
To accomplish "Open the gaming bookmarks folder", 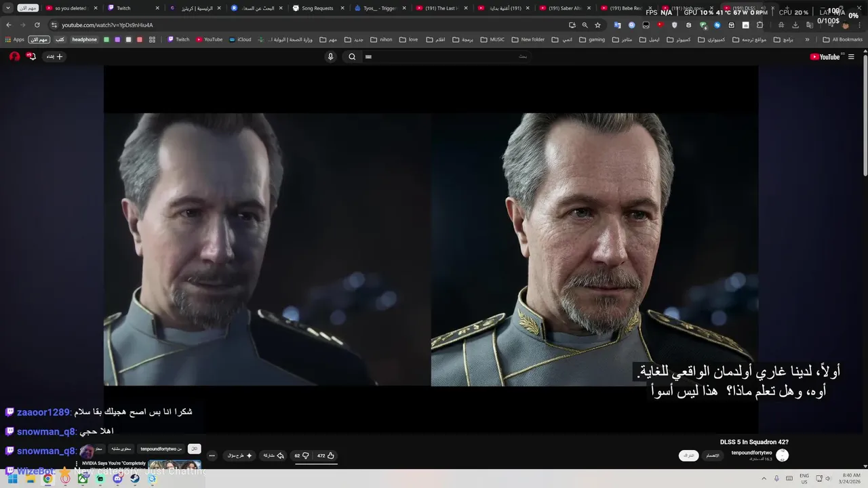I will click(x=591, y=39).
